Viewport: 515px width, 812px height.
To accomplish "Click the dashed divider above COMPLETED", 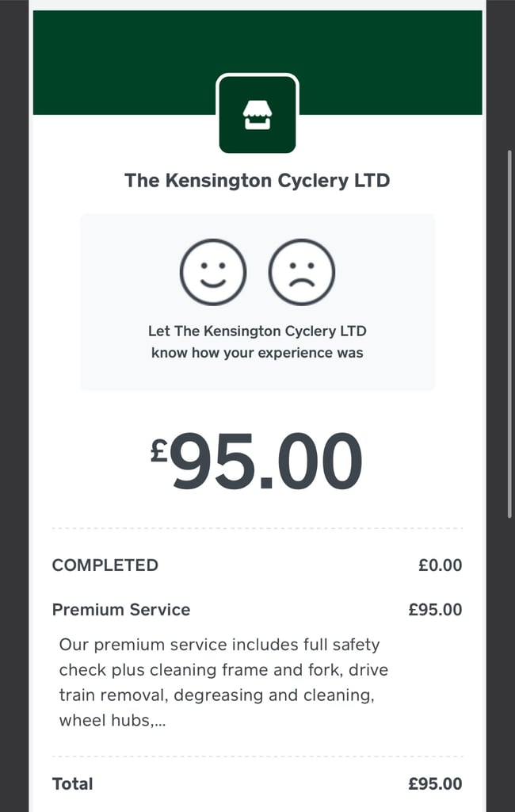I will point(257,529).
